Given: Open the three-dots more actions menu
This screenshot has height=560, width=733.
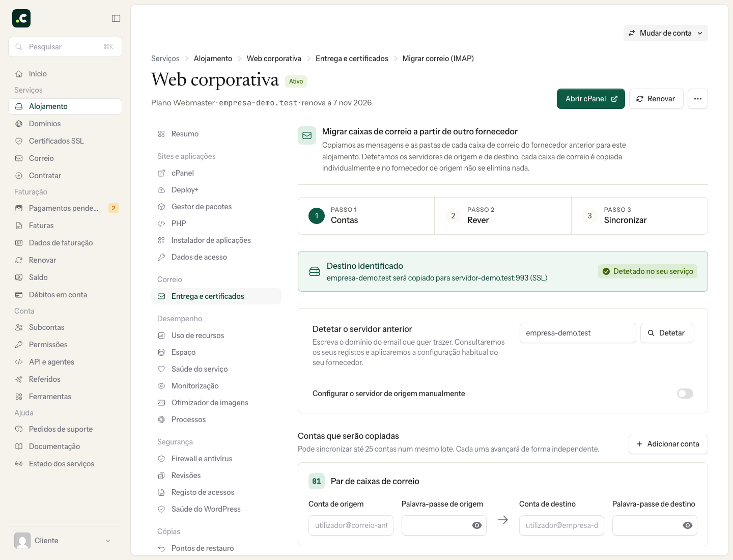Looking at the screenshot, I should [698, 99].
